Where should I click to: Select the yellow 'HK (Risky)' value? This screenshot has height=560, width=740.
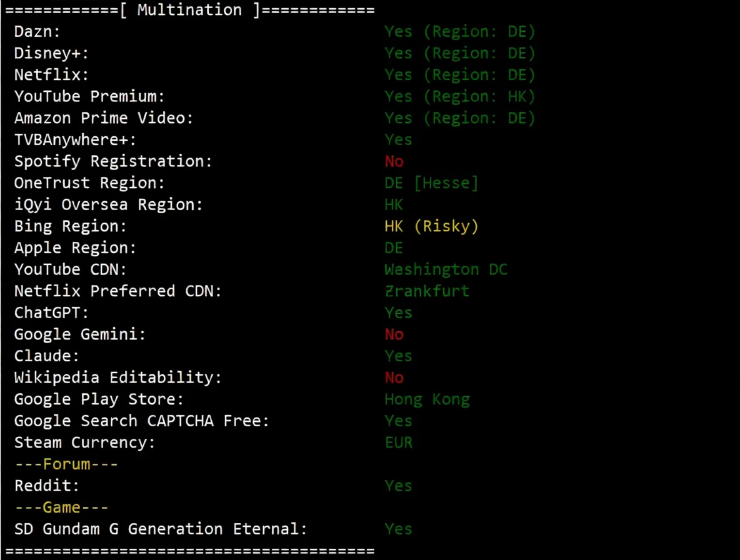coord(431,226)
